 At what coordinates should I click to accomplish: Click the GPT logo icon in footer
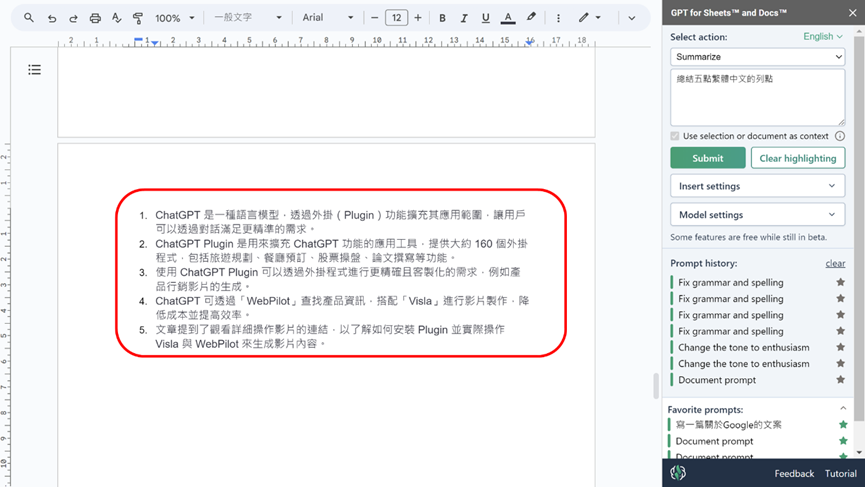[678, 473]
